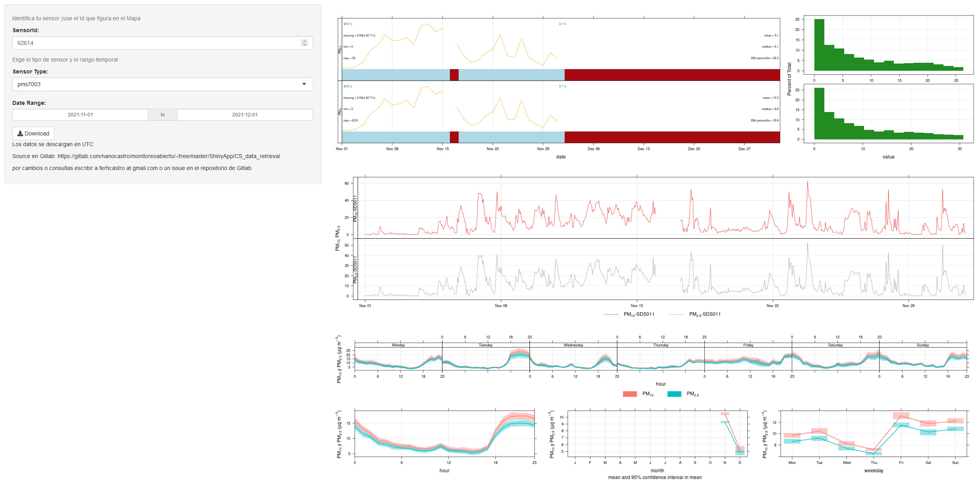This screenshot has width=980, height=485.
Task: Open the Sensor Type dropdown arrow
Action: coord(304,84)
